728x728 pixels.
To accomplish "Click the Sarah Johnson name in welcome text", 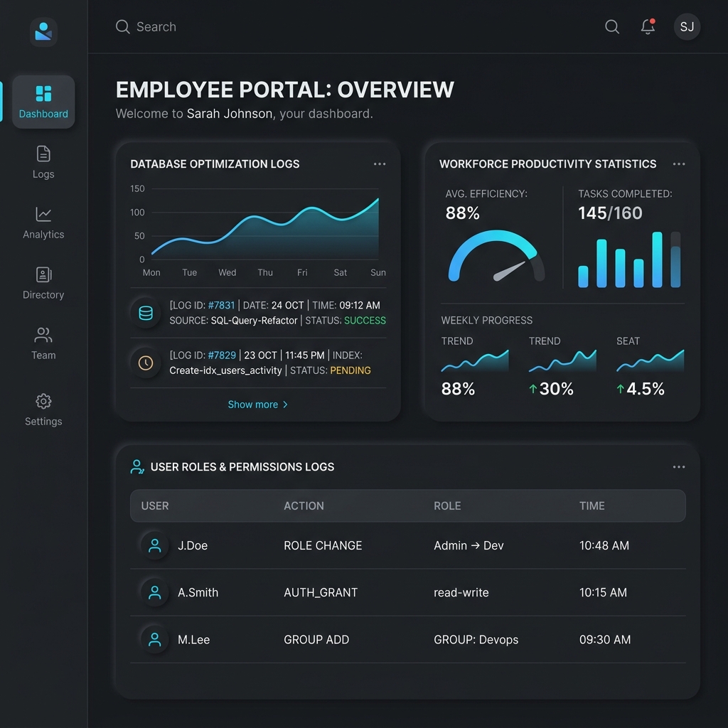I will point(230,114).
